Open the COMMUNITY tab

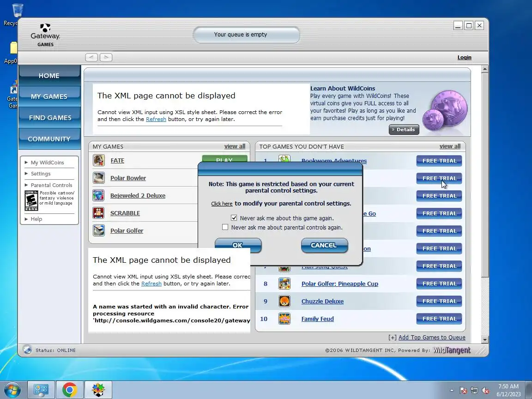click(x=49, y=139)
